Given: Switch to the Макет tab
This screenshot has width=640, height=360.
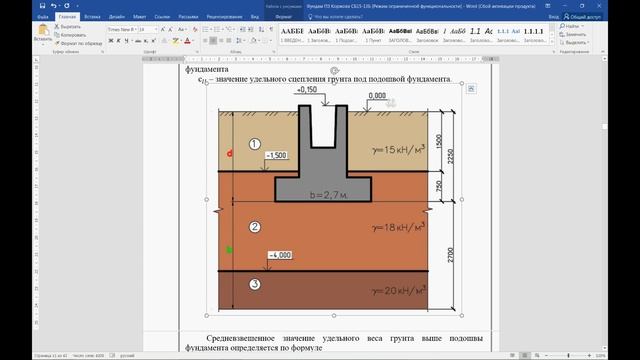Looking at the screenshot, I should point(140,17).
